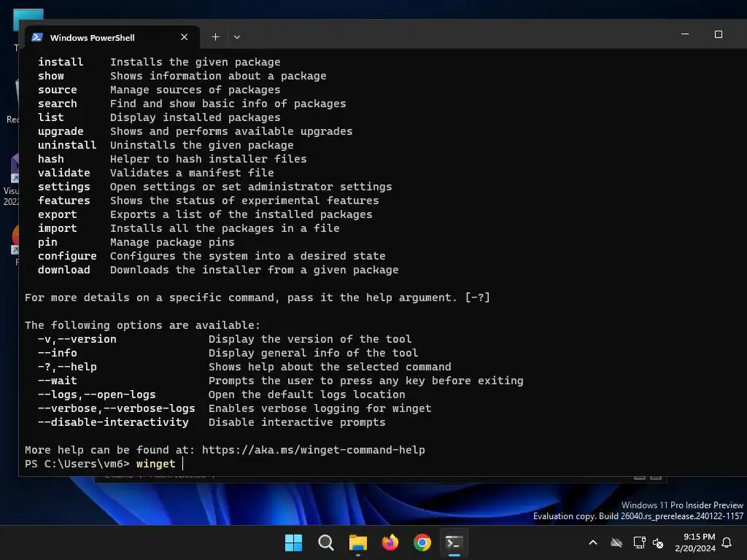Click the 'install' command text
747x560 pixels.
pyautogui.click(x=61, y=62)
